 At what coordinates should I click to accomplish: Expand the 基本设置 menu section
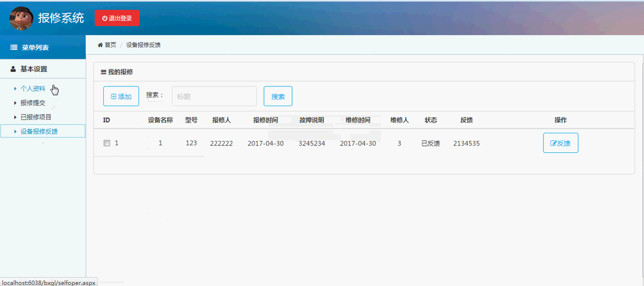(43, 69)
